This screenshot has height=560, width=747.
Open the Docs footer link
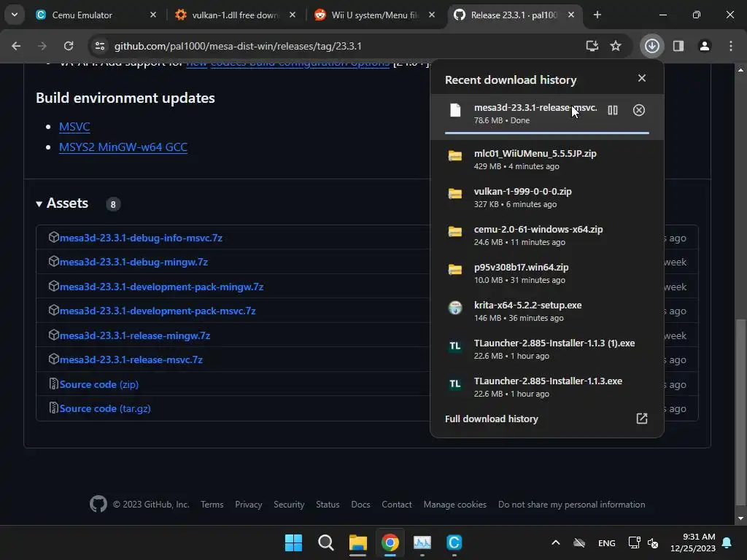pyautogui.click(x=360, y=505)
